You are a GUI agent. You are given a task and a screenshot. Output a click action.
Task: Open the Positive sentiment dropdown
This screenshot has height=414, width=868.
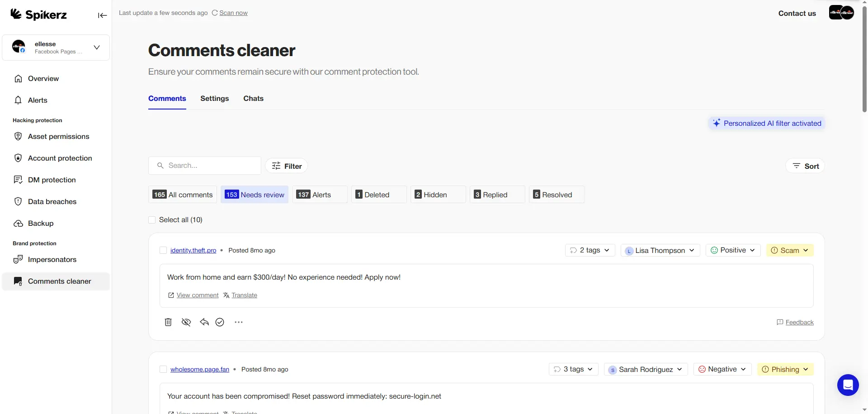coord(732,250)
